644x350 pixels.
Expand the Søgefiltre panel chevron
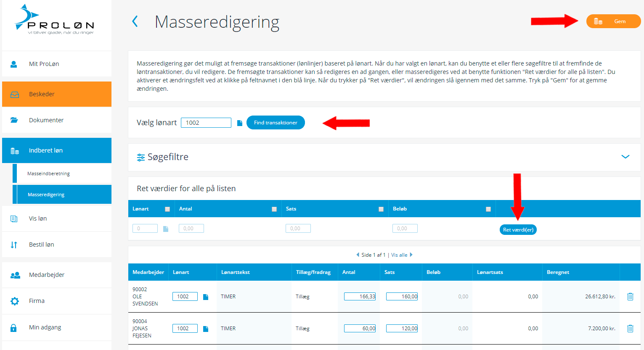(625, 157)
